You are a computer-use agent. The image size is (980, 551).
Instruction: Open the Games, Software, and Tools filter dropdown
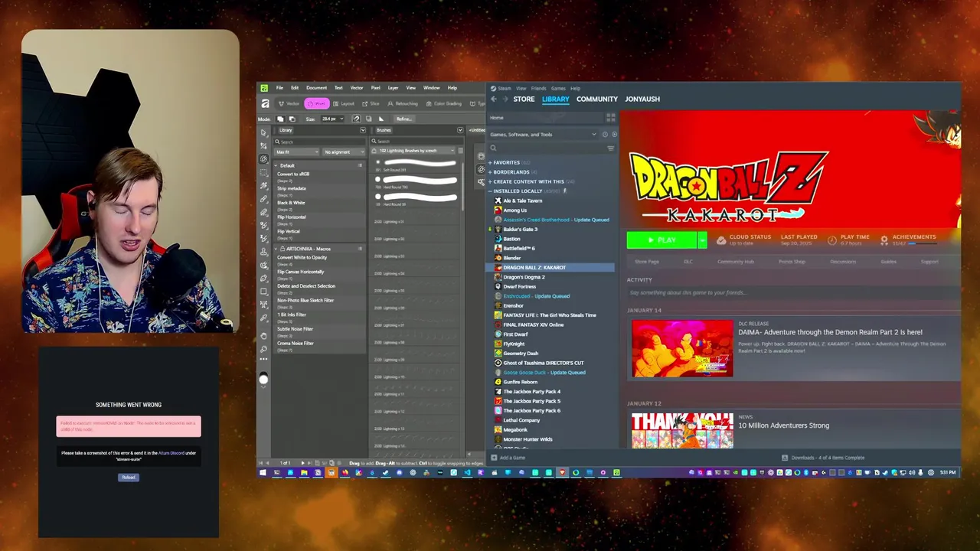543,135
